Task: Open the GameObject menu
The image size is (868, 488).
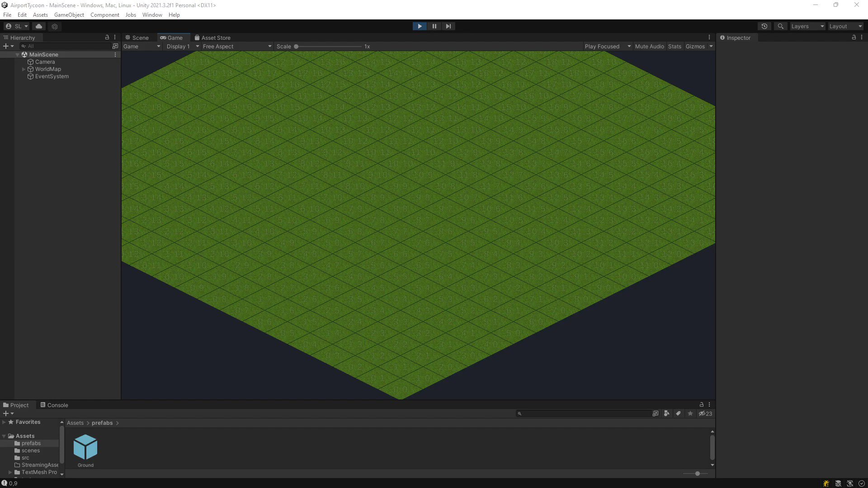Action: (69, 14)
